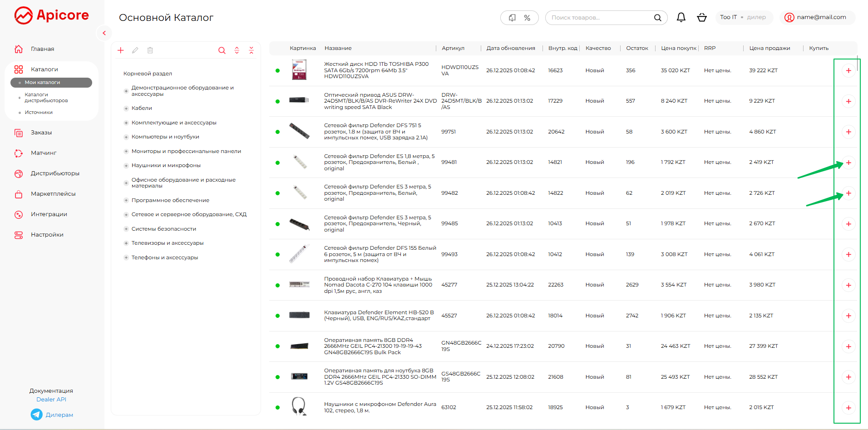Collapse all categories in the tree
Viewport: 868px width, 430px height.
pyautogui.click(x=251, y=50)
